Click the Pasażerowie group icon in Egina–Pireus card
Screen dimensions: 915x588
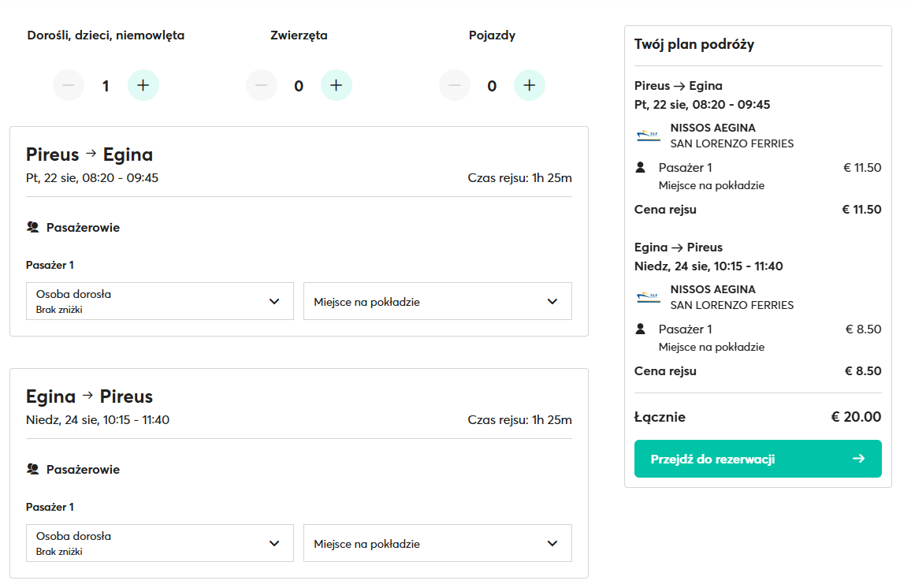tap(32, 469)
